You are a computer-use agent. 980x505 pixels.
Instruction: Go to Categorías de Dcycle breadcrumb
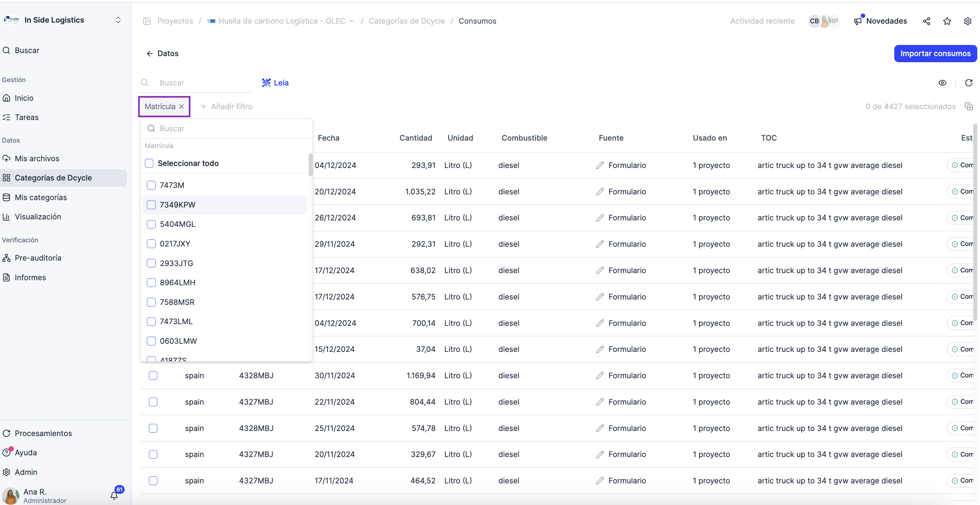[407, 21]
